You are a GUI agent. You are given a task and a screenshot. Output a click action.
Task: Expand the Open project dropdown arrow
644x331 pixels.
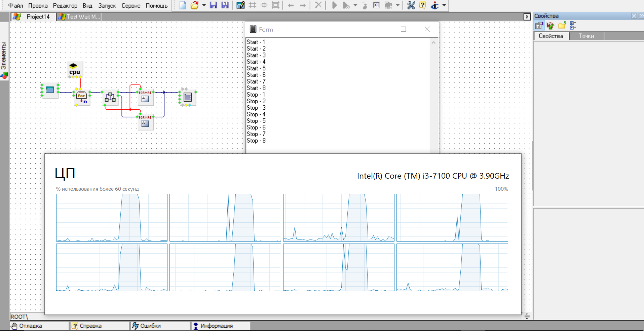point(204,5)
